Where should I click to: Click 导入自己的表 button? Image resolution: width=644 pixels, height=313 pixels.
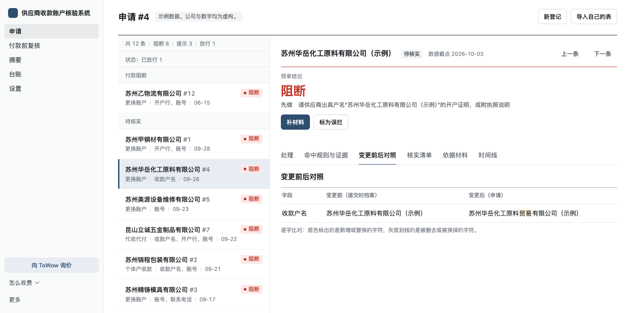(594, 17)
